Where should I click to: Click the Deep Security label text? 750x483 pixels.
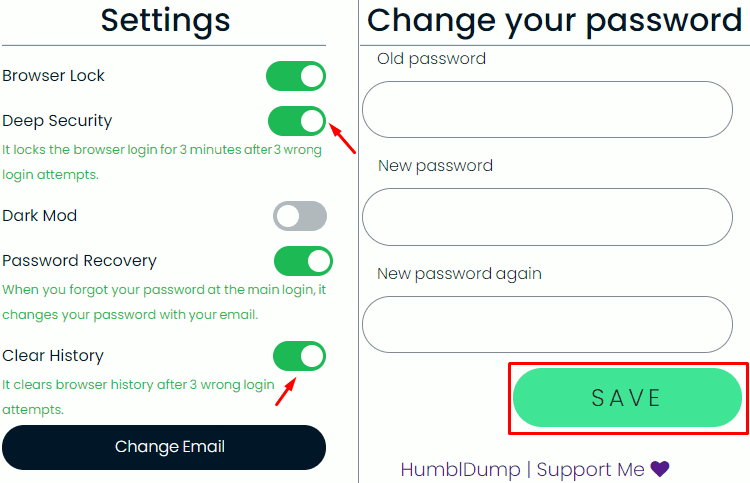pyautogui.click(x=57, y=121)
